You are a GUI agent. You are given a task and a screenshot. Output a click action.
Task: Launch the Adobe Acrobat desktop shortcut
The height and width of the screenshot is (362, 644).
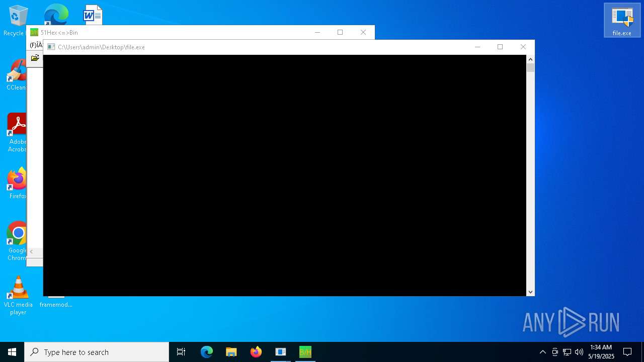coord(17,133)
